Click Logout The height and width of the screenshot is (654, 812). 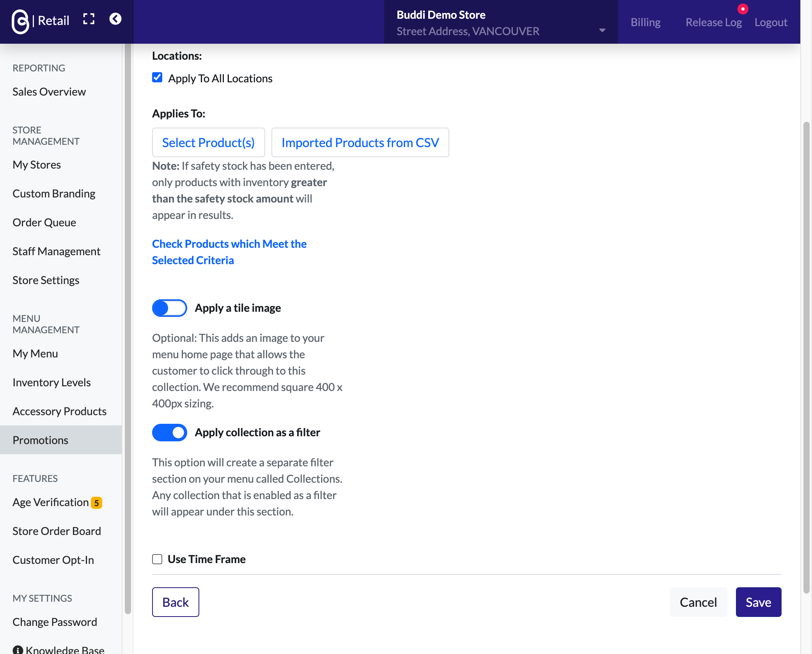[x=771, y=22]
